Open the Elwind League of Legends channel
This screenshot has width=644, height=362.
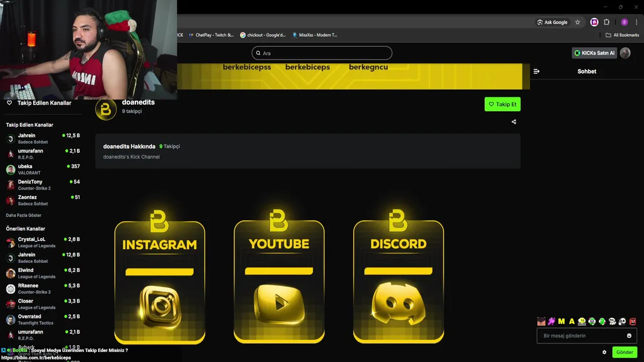point(43,273)
